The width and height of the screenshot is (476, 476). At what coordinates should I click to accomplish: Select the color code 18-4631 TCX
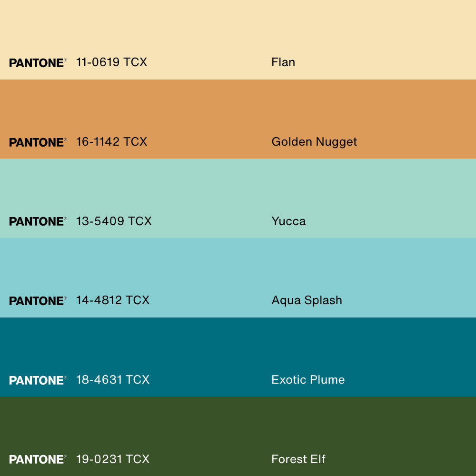point(113,380)
